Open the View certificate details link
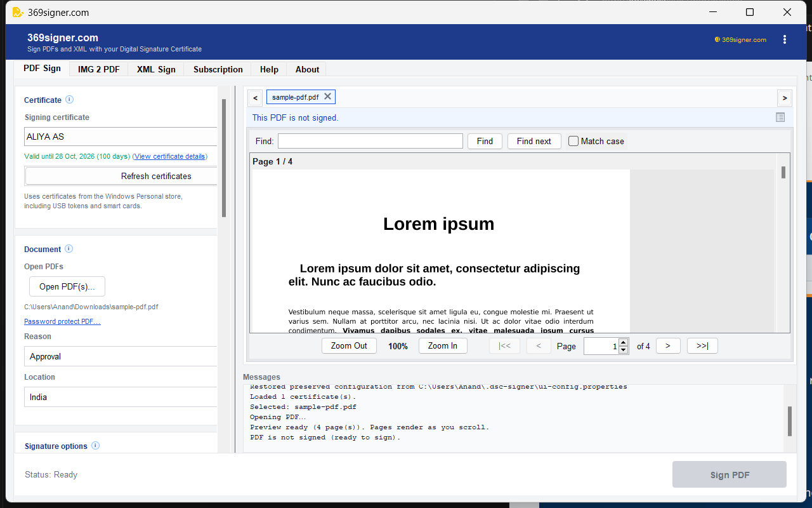Viewport: 812px width, 508px height. [x=169, y=156]
